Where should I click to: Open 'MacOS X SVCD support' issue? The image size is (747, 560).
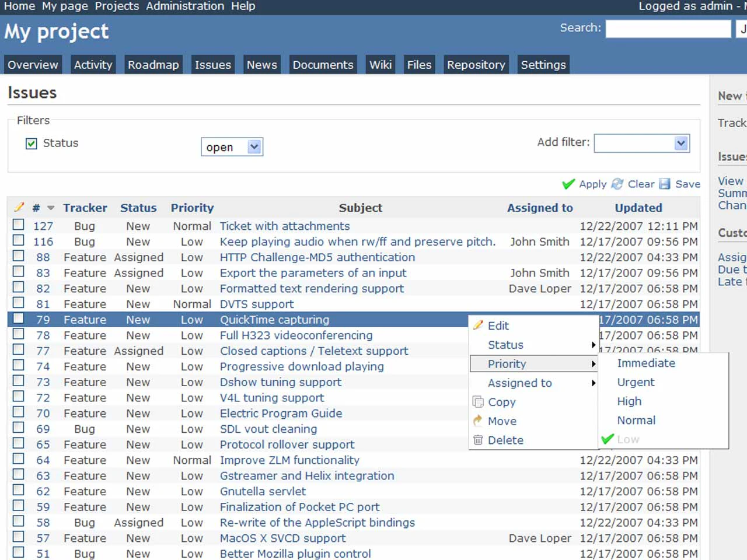(282, 538)
